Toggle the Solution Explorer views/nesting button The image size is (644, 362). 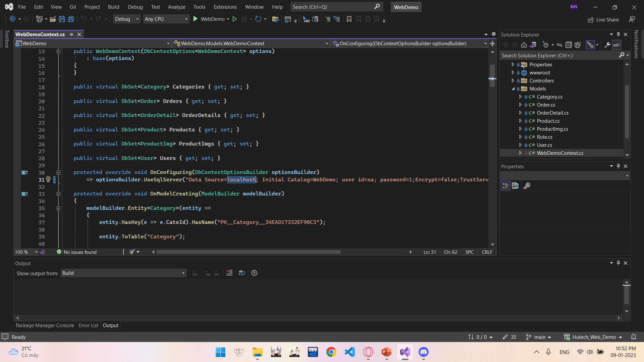[x=590, y=45]
